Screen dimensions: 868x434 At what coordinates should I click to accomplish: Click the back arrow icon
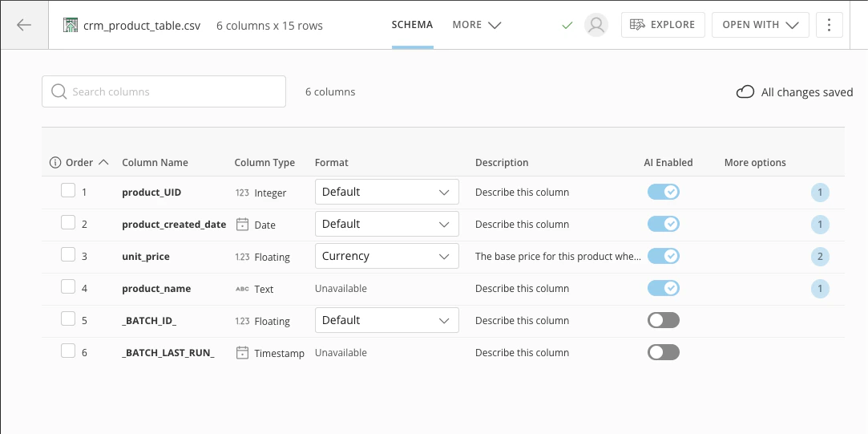pos(24,25)
